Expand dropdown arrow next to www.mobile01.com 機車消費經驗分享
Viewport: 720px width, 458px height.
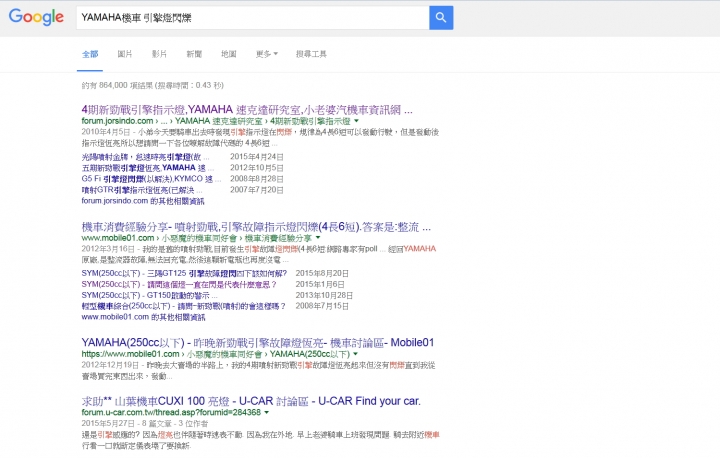pos(318,238)
